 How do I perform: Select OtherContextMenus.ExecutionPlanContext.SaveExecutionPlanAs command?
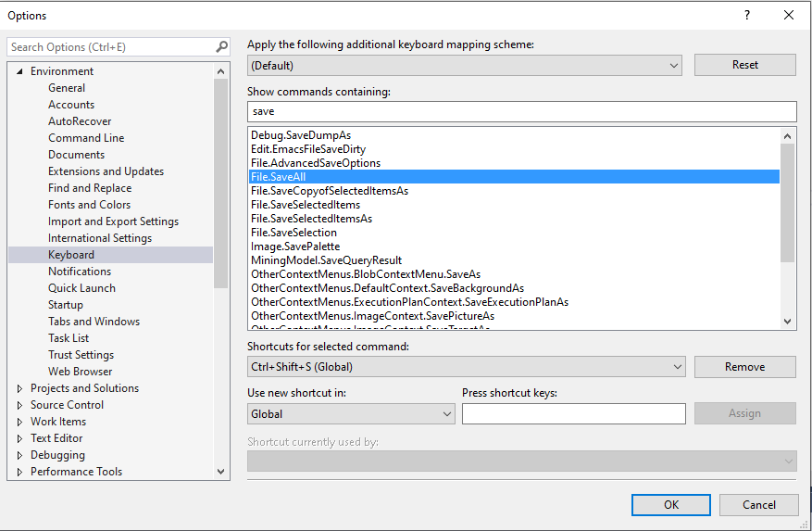click(x=409, y=302)
